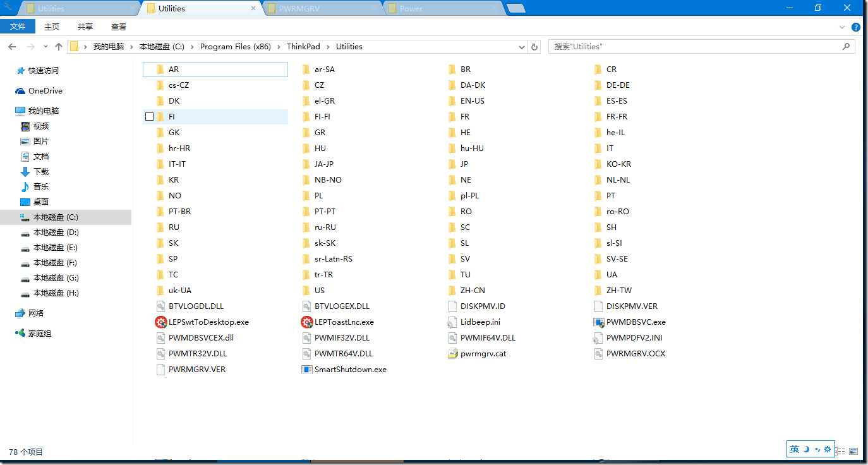Open the 主页 ribbon tab
This screenshot has width=868, height=465.
(x=52, y=27)
